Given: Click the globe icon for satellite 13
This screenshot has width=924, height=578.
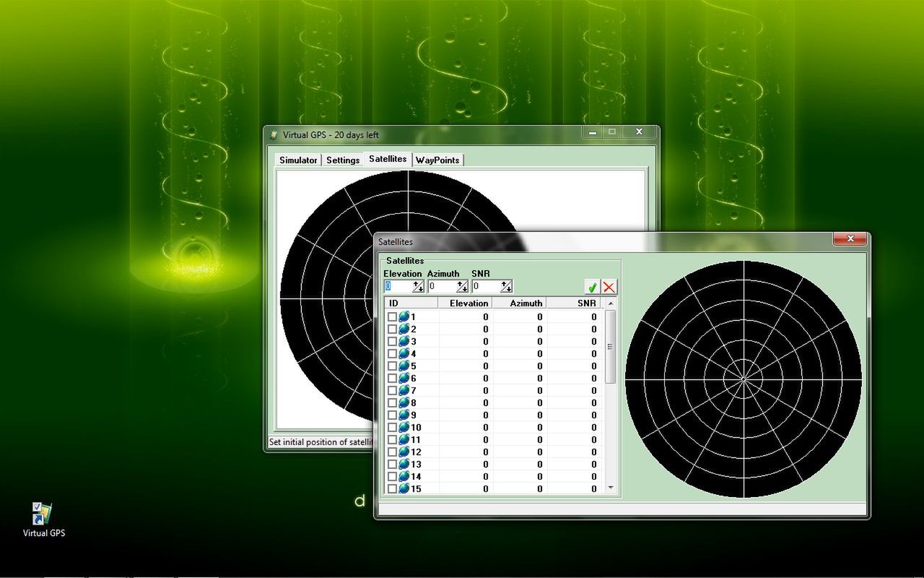Looking at the screenshot, I should coord(404,464).
